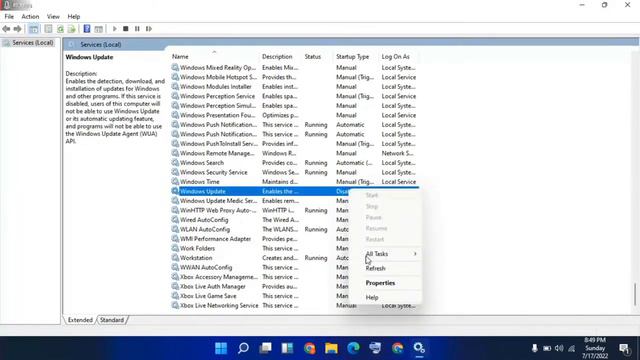Click the gear icon of Windows Search service
The height and width of the screenshot is (360, 640).
175,163
